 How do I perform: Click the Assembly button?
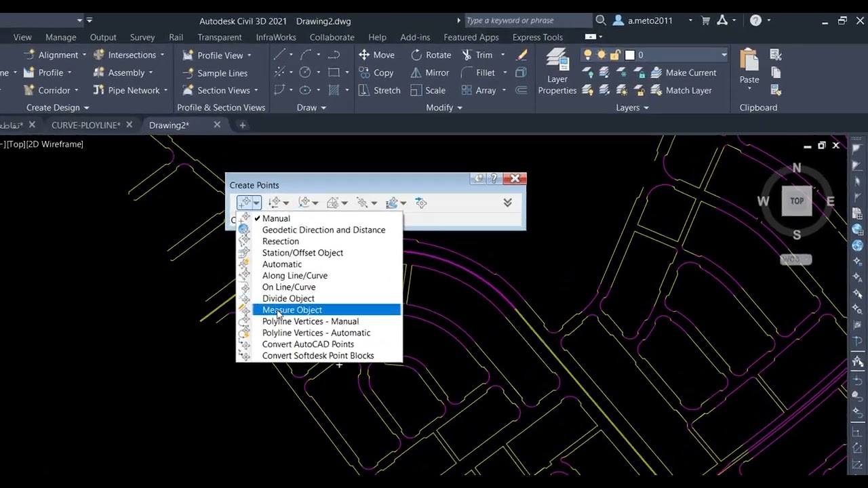point(122,73)
